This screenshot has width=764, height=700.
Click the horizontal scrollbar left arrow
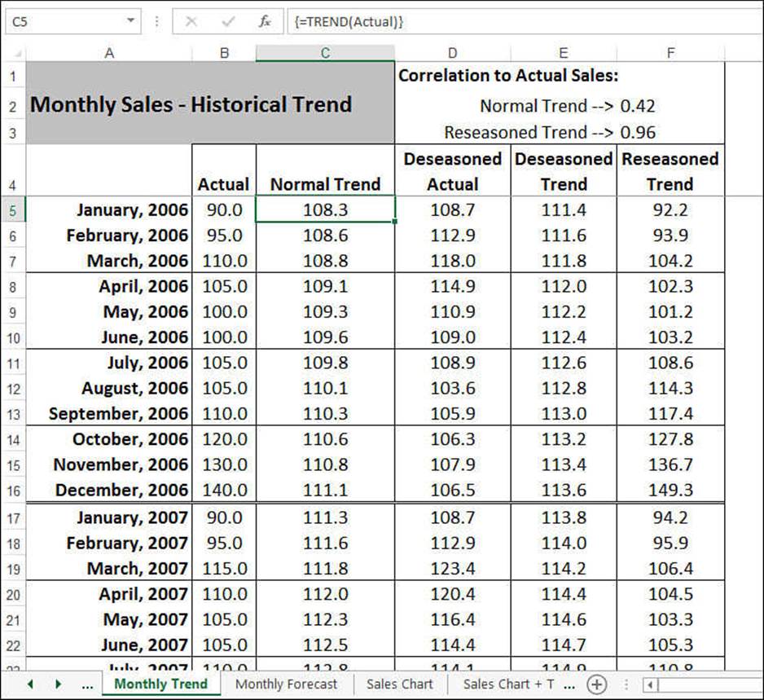tap(649, 685)
